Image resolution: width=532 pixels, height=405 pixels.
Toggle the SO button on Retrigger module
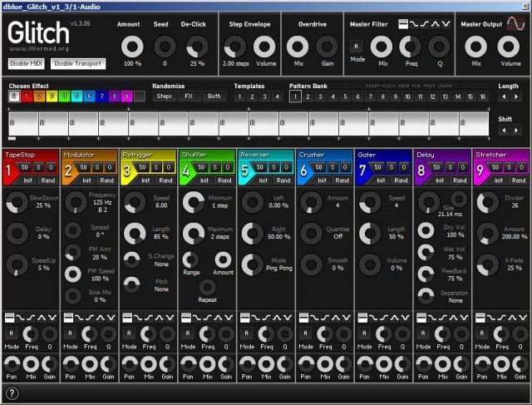(142, 167)
